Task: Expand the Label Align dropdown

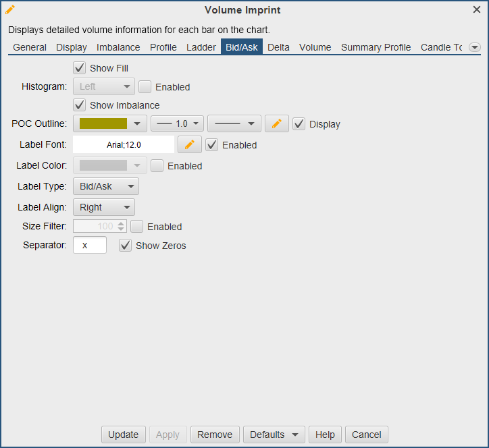Action: (x=103, y=207)
